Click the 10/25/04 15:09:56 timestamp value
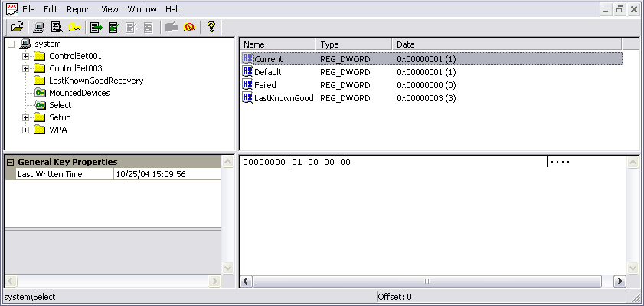Viewport: 644px width, 306px height. 151,174
